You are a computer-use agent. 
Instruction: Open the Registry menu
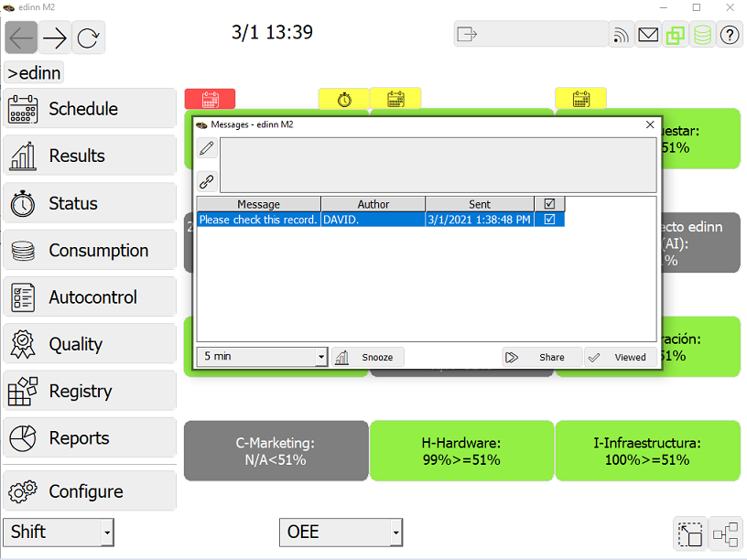click(90, 391)
